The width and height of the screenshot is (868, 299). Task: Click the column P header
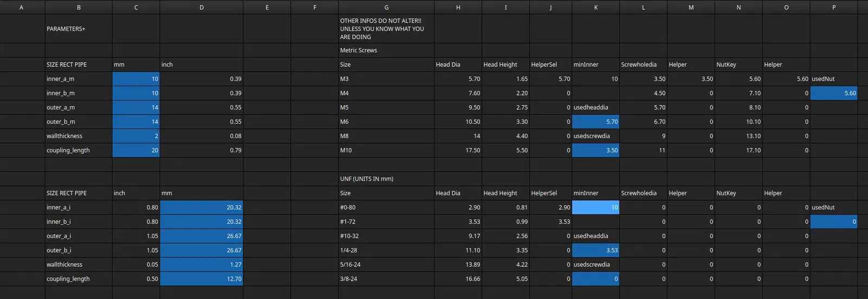pyautogui.click(x=833, y=8)
